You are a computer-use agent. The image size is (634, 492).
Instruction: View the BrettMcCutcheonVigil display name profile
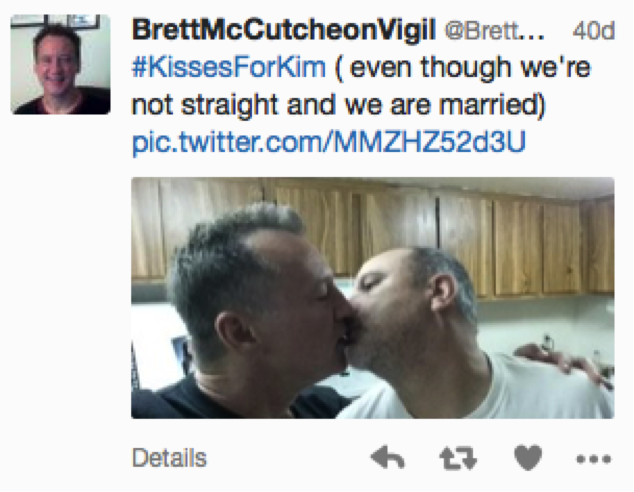click(x=284, y=30)
